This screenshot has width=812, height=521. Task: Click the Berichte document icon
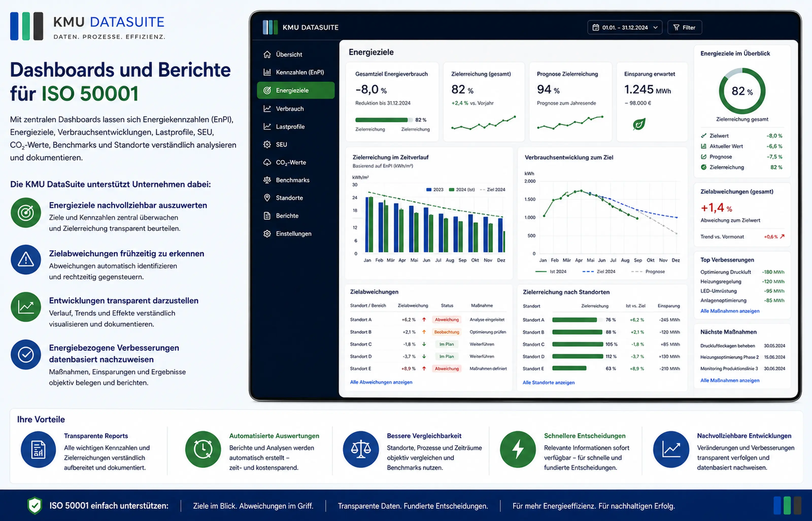coord(267,216)
